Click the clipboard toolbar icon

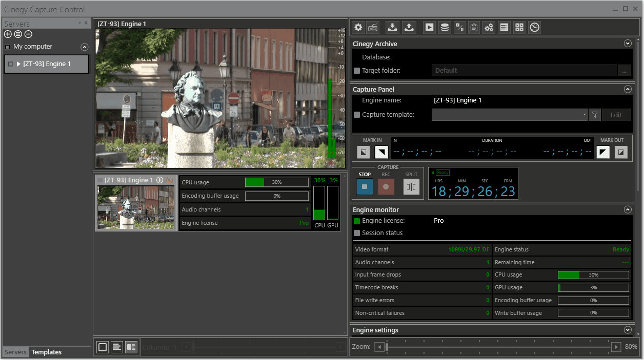(474, 28)
